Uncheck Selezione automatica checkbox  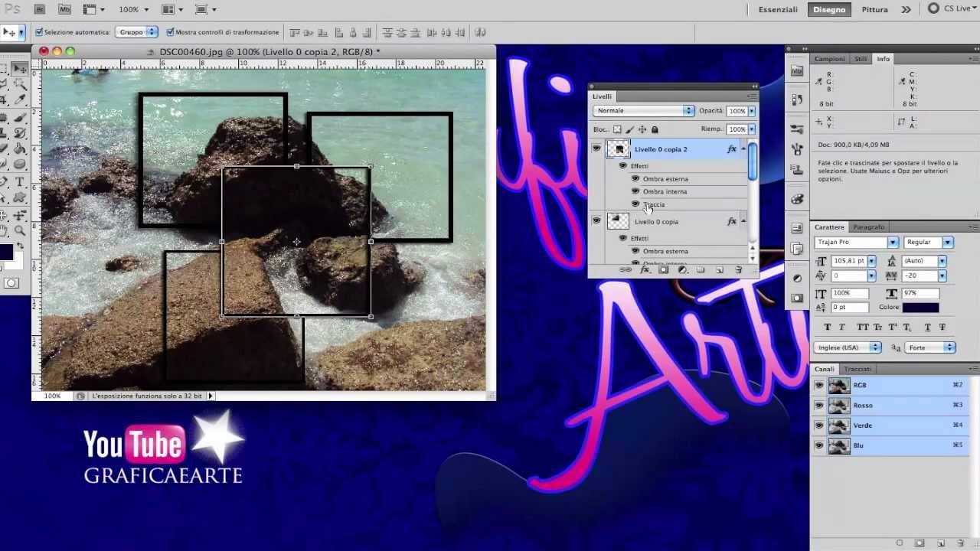[39, 32]
